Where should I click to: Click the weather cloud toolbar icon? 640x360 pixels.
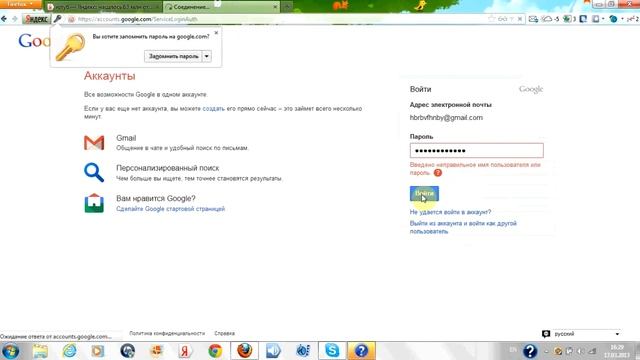tap(547, 19)
